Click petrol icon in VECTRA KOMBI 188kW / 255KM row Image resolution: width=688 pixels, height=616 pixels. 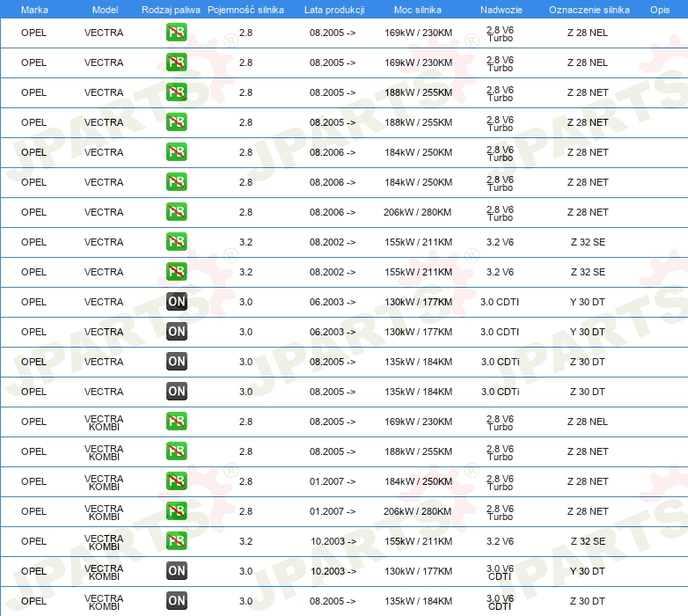176,451
